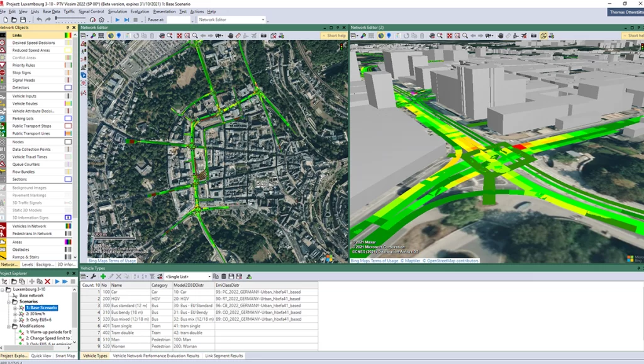Open the Single List relation dropdown
Viewport: 644px width, 364px height.
(x=209, y=277)
